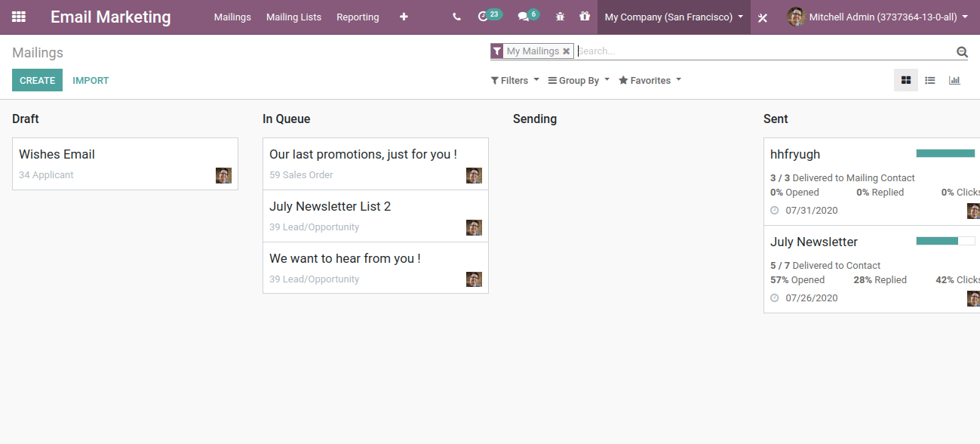Click the crossed tools icon
Image resolution: width=980 pixels, height=444 pixels.
763,17
